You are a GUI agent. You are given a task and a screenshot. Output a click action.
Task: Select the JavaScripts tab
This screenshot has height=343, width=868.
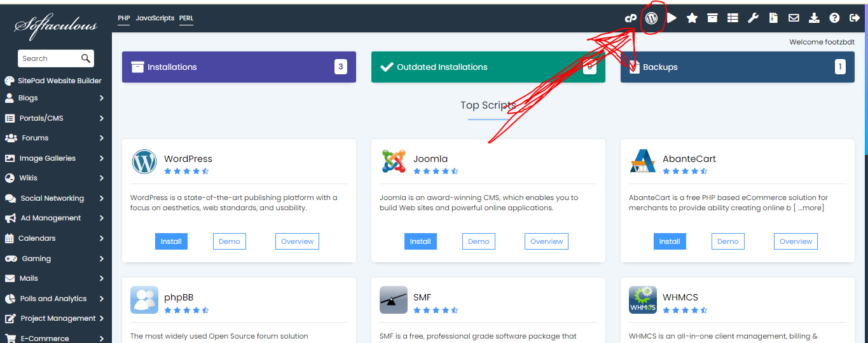tap(155, 18)
